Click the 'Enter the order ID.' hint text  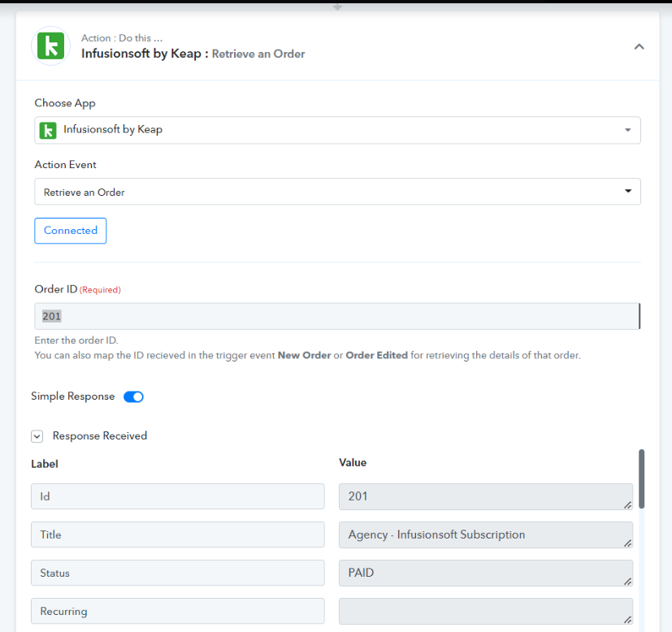click(76, 340)
